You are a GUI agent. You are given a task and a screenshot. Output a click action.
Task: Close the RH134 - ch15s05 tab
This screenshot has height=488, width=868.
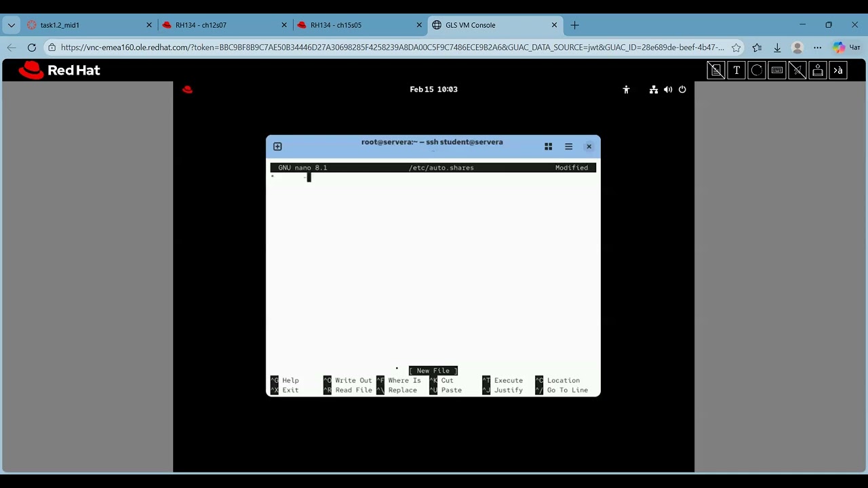click(419, 25)
